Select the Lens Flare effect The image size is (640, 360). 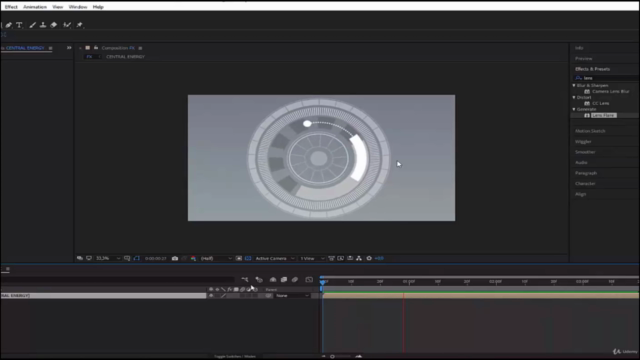[603, 116]
